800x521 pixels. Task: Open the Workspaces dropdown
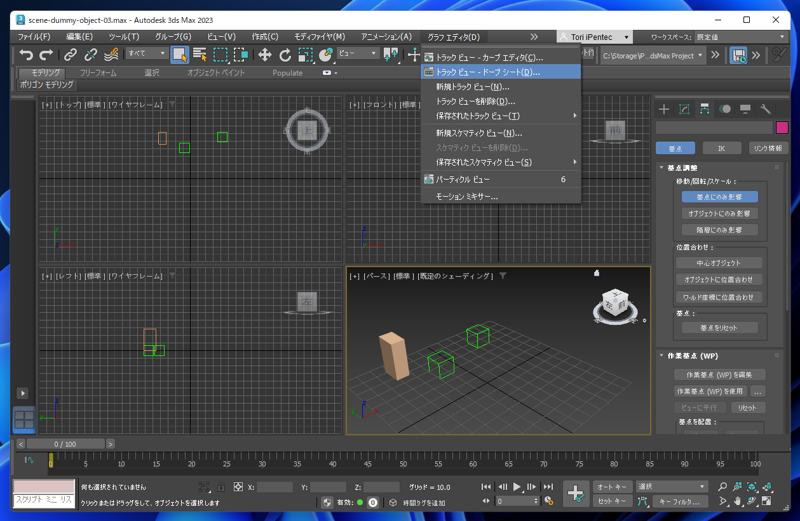click(741, 37)
